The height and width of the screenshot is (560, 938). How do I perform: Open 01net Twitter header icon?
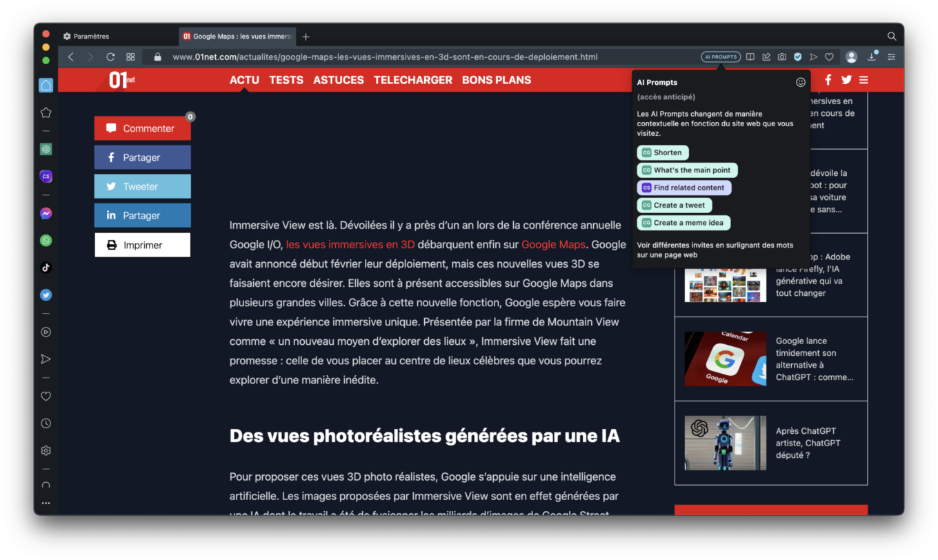click(846, 80)
